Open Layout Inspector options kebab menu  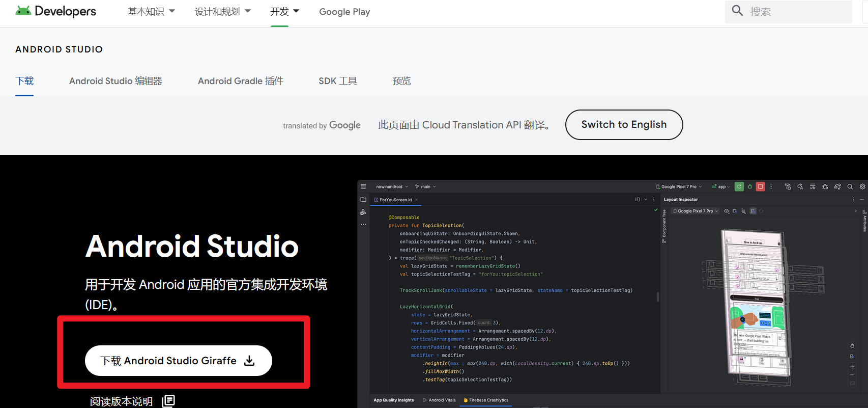coord(854,199)
